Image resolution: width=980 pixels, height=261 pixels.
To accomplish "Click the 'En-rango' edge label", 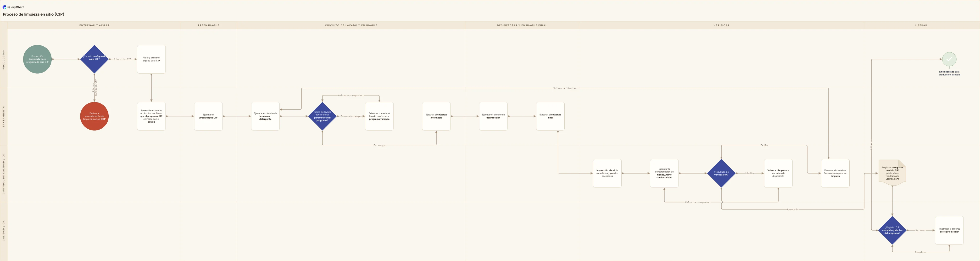I will 379,145.
